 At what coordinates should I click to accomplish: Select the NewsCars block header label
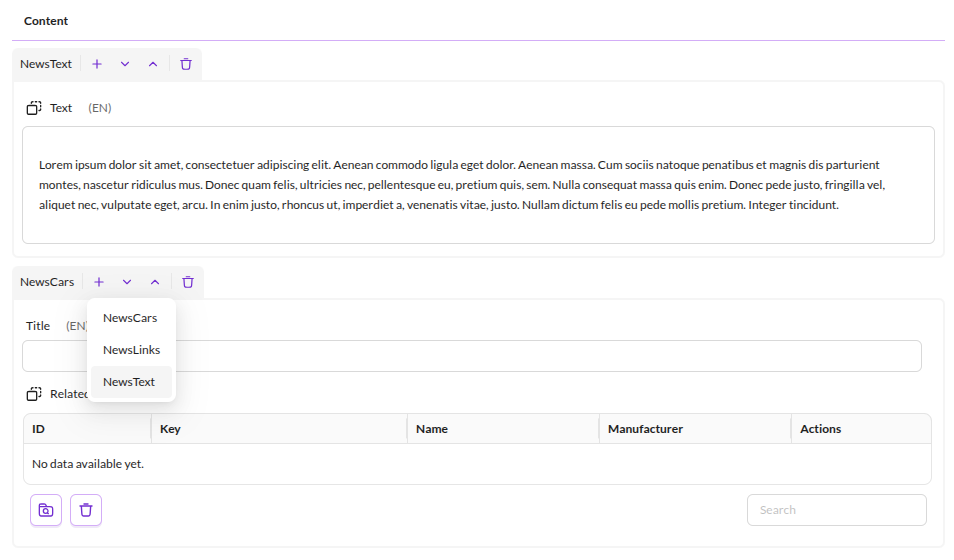[x=47, y=282]
